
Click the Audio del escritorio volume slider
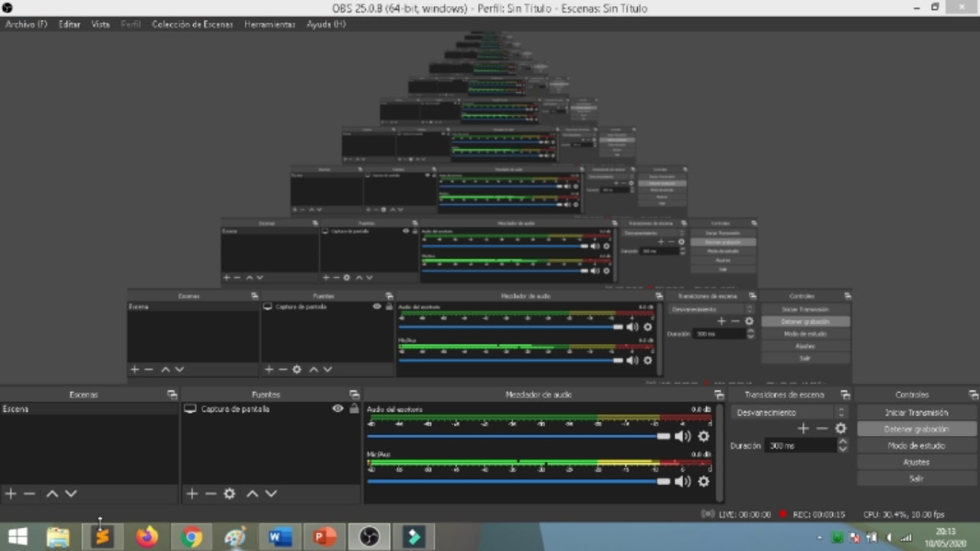point(519,436)
